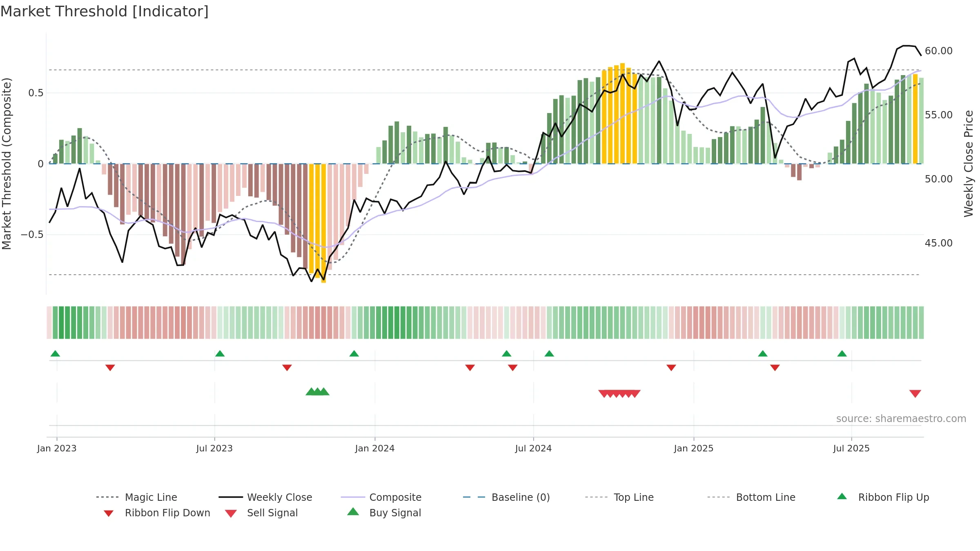Image resolution: width=980 pixels, height=551 pixels.
Task: Click the 50.00 price axis label
Action: (939, 179)
